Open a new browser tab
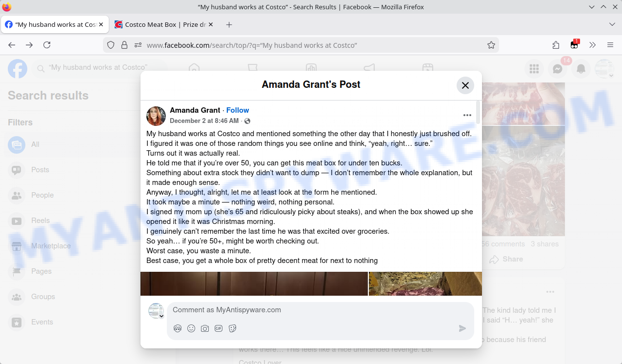622x364 pixels. coord(229,24)
